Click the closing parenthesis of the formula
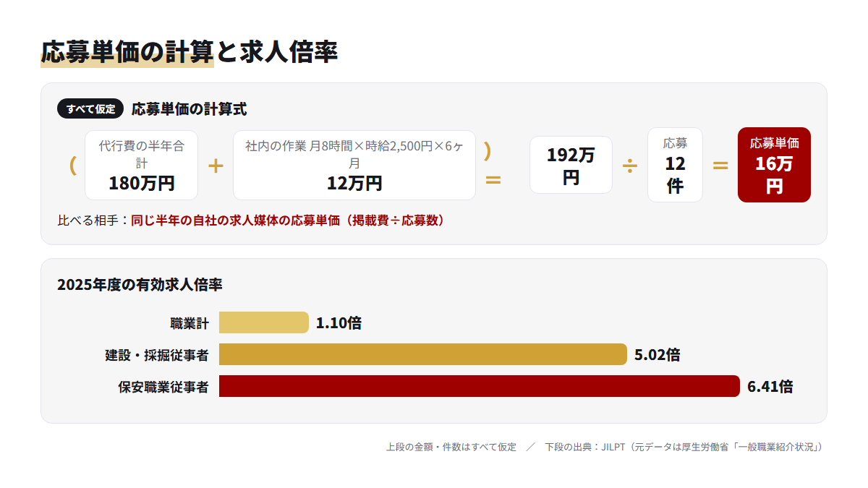The height and width of the screenshot is (488, 868). [488, 151]
